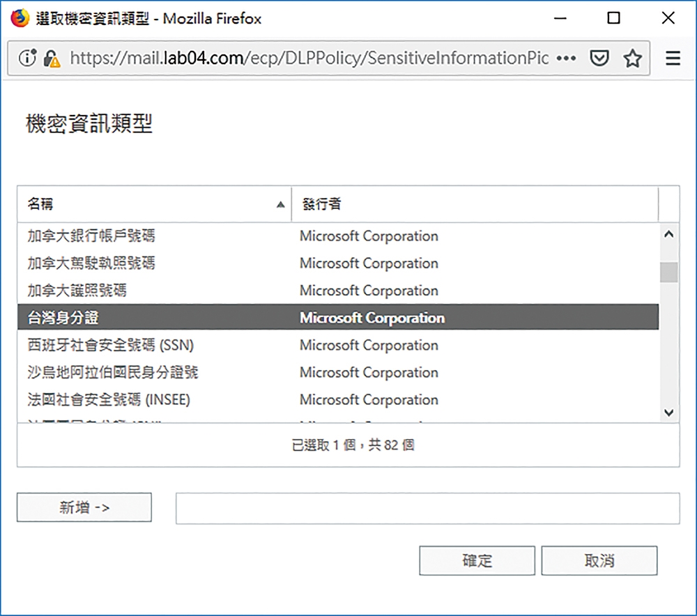Viewport: 697px width, 616px height.
Task: Click the added items text box
Action: (x=428, y=508)
